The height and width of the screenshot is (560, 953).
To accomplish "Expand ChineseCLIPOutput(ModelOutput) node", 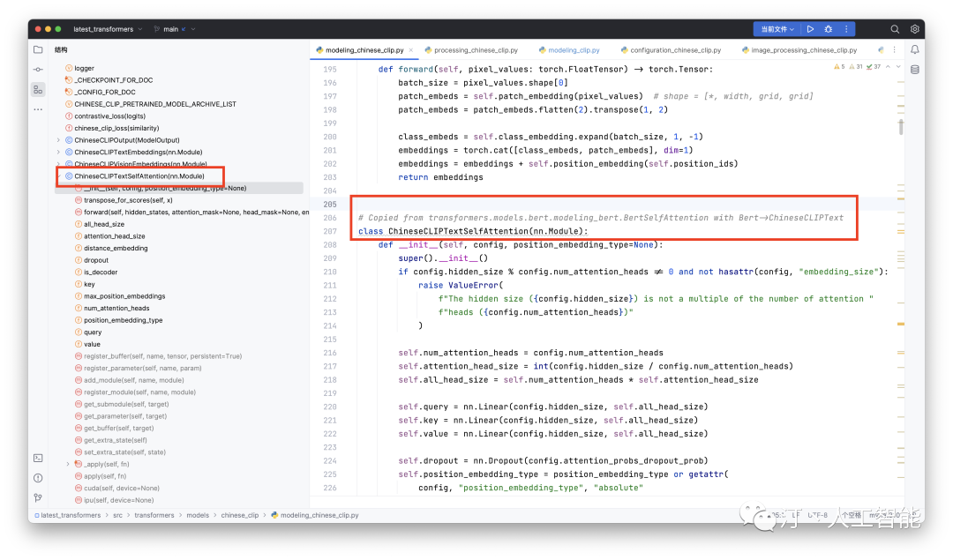I will (x=58, y=140).
